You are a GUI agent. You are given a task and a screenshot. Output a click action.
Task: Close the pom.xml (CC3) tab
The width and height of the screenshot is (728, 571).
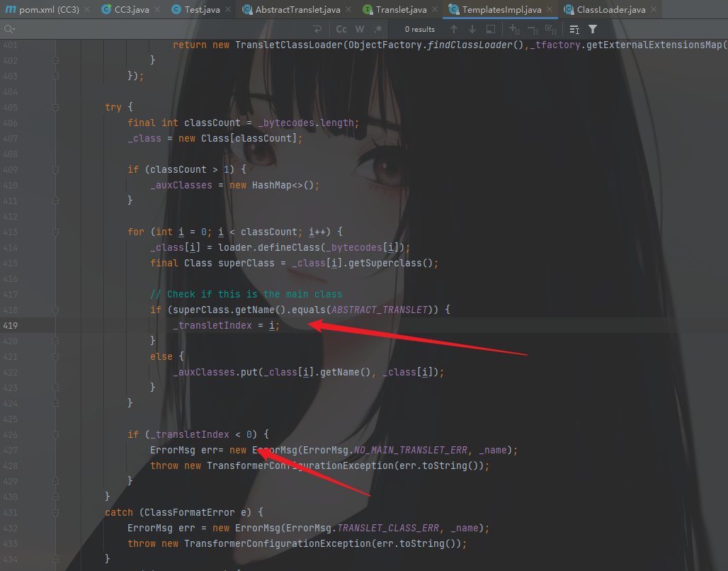coord(87,9)
